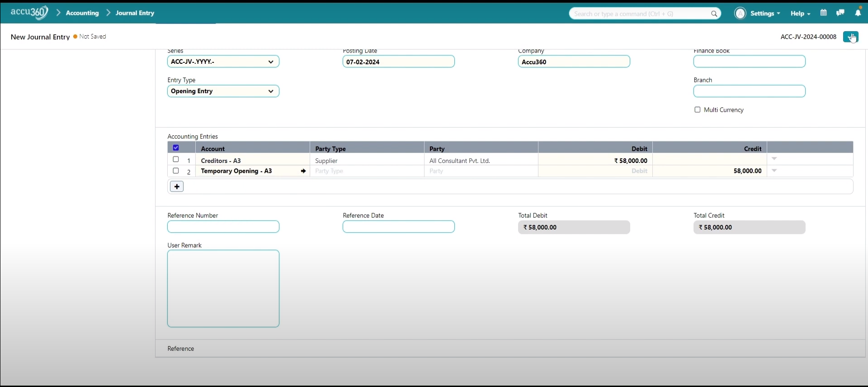Click the Branch field
This screenshot has width=868, height=387.
pyautogui.click(x=750, y=91)
